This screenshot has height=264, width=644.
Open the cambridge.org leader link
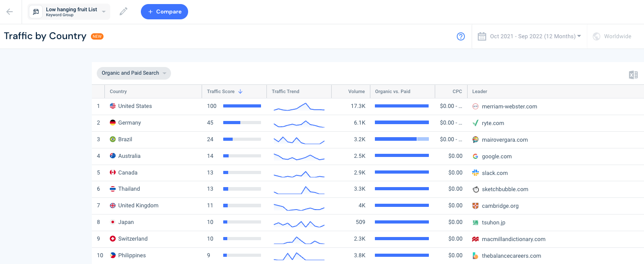(x=500, y=206)
